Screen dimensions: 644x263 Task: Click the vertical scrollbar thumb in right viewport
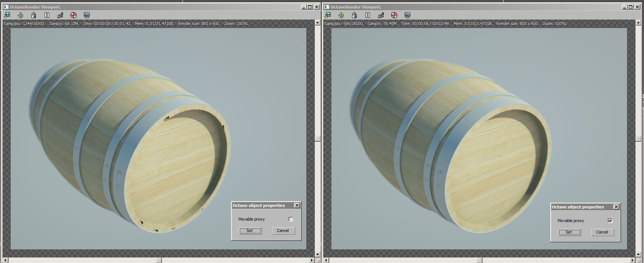[x=638, y=139]
